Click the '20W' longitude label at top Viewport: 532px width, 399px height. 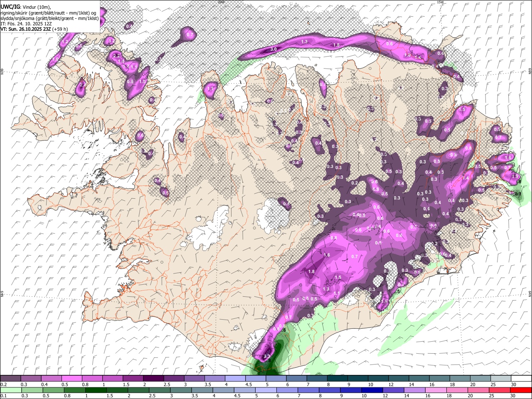221,2
